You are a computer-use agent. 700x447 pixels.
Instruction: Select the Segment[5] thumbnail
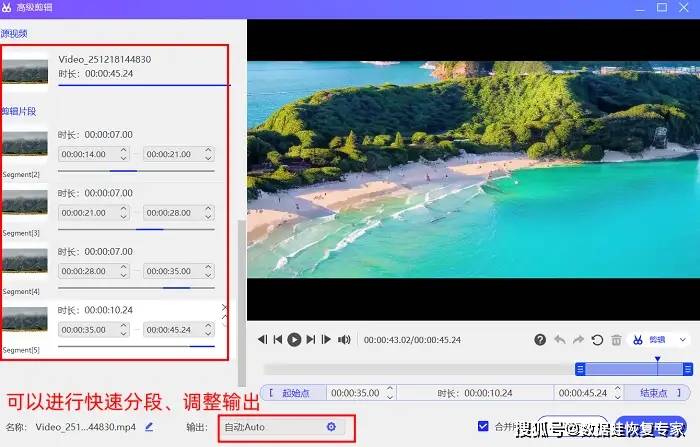tap(24, 322)
